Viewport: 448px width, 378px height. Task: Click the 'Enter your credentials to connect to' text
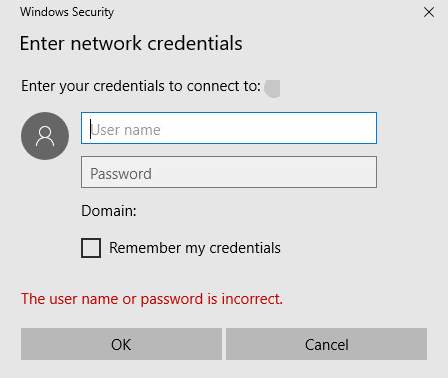click(x=141, y=86)
